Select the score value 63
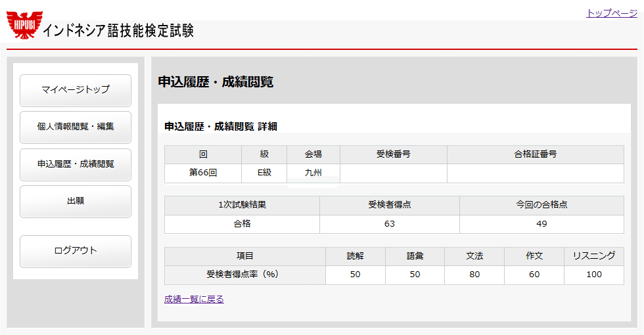644x335 pixels. click(389, 224)
